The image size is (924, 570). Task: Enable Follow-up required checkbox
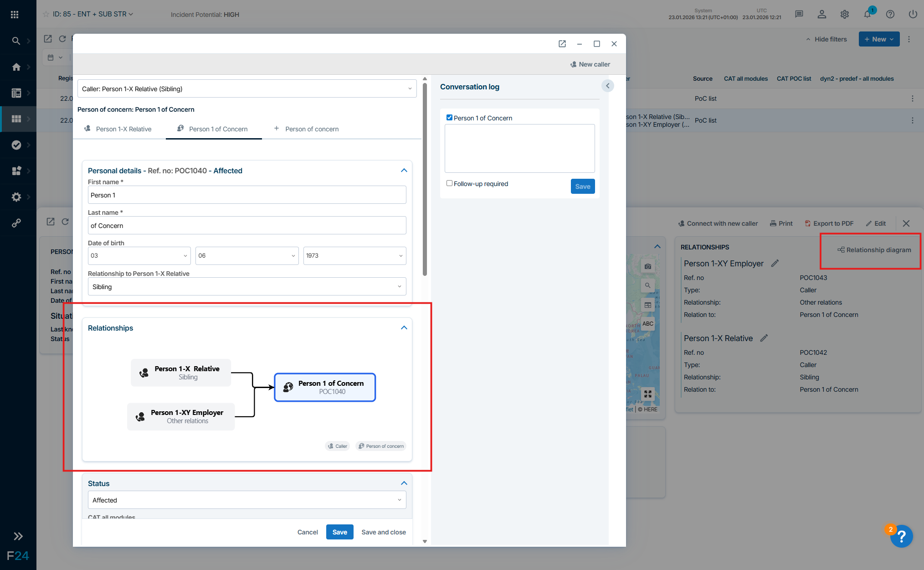449,183
